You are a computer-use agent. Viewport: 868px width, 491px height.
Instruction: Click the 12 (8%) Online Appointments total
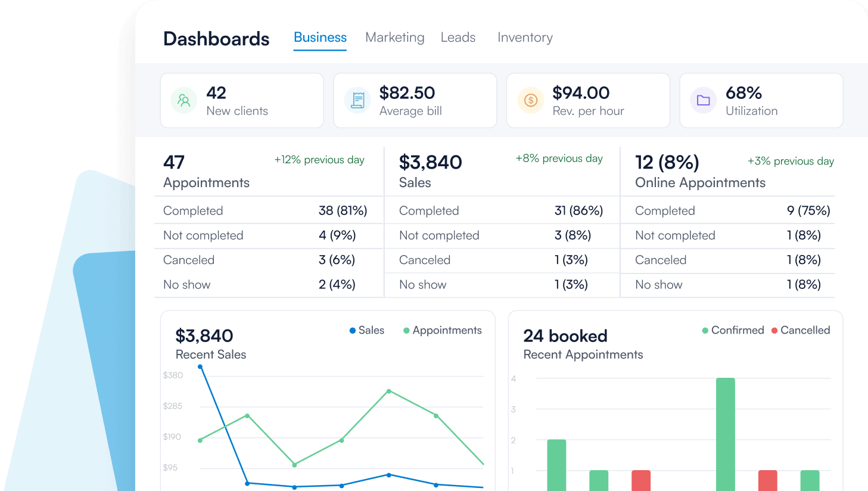click(667, 162)
